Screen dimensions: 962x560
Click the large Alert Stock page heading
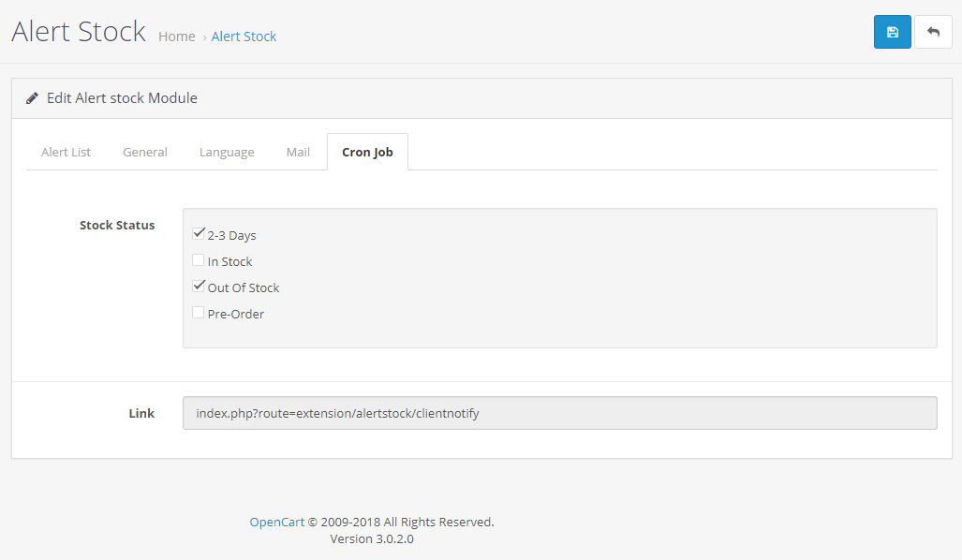click(x=79, y=31)
